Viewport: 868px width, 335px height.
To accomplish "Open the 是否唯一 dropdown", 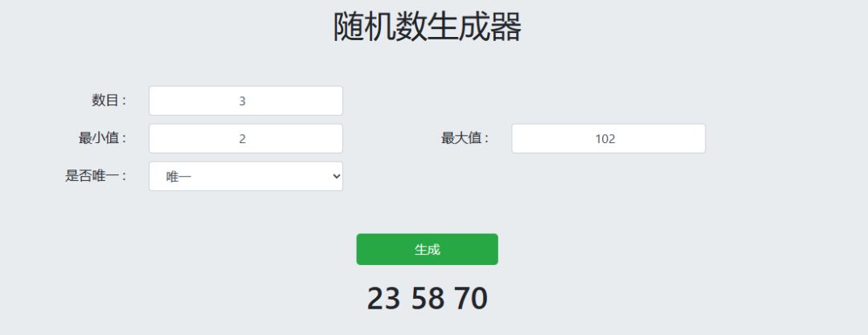I will pyautogui.click(x=245, y=177).
